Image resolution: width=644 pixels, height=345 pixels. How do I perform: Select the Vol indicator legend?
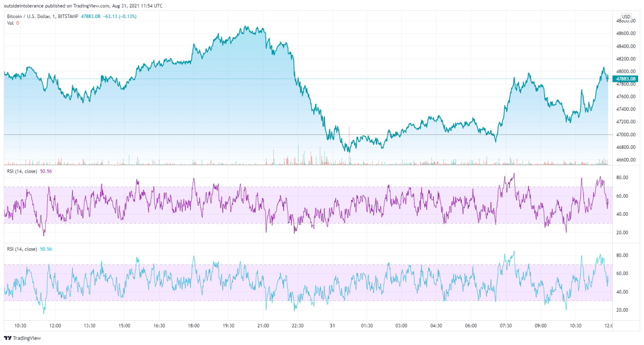point(13,23)
